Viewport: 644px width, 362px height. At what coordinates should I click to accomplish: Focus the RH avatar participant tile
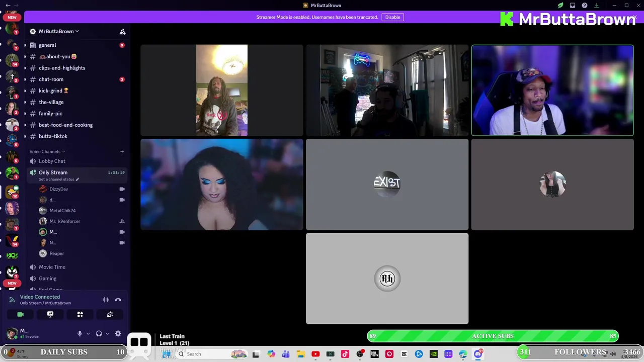tap(387, 279)
